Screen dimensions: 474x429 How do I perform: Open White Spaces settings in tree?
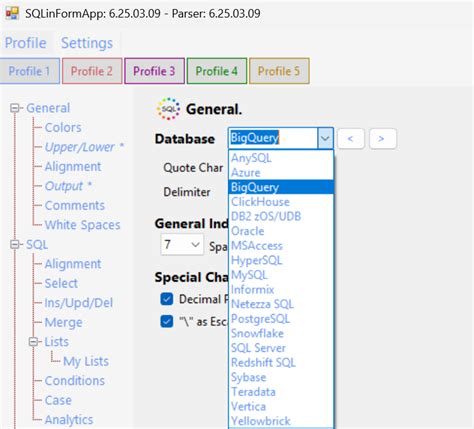point(82,225)
